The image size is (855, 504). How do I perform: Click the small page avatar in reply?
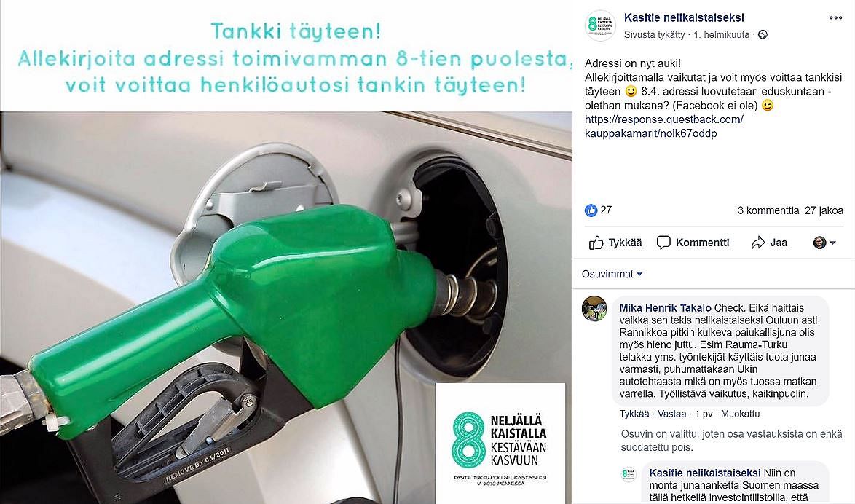tap(629, 474)
